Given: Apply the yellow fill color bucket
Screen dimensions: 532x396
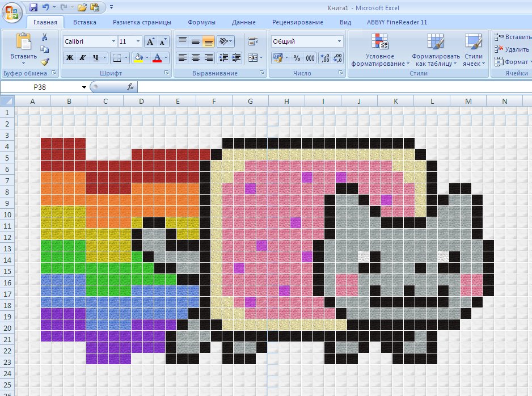Looking at the screenshot, I should [x=138, y=58].
